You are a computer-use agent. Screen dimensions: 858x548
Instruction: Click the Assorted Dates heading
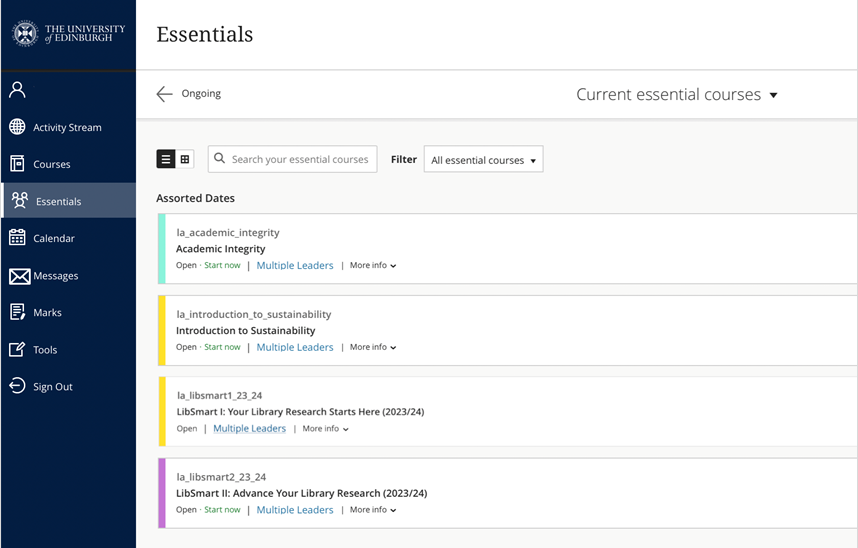195,198
